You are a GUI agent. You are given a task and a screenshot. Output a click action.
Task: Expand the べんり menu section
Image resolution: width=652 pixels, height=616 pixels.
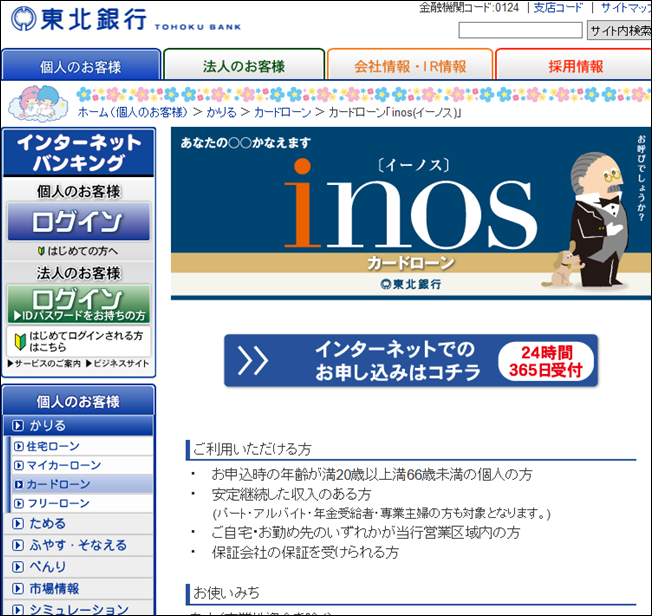79,567
